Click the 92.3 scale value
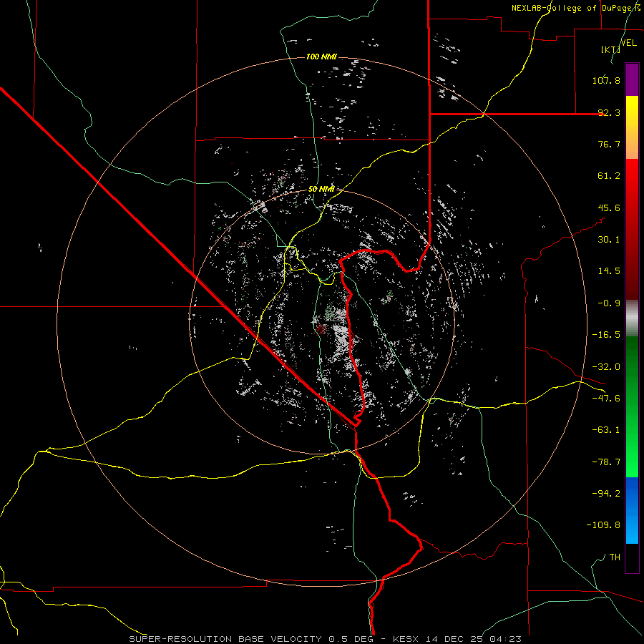The width and height of the screenshot is (644, 644). pos(609,112)
